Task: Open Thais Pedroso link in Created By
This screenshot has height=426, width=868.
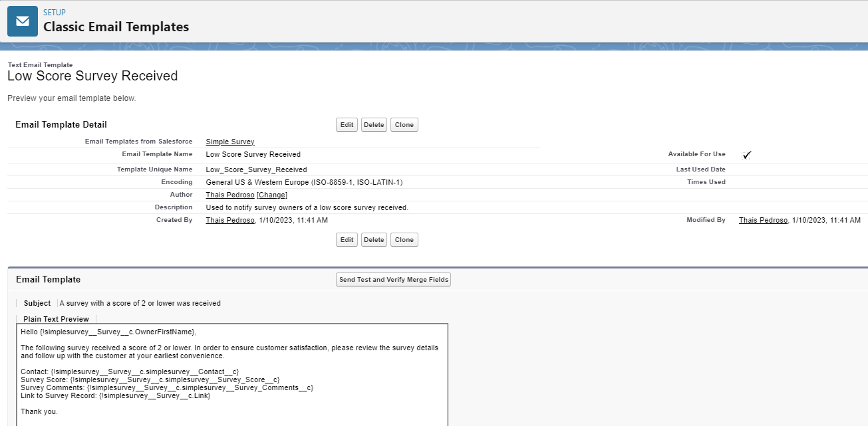Action: (230, 220)
